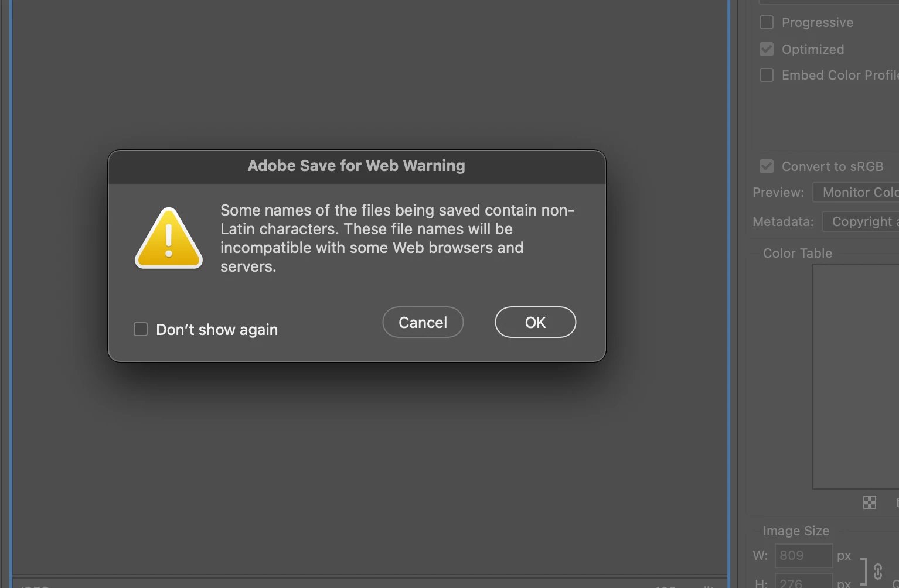Open the Preview Monitor Color dropdown

click(856, 192)
